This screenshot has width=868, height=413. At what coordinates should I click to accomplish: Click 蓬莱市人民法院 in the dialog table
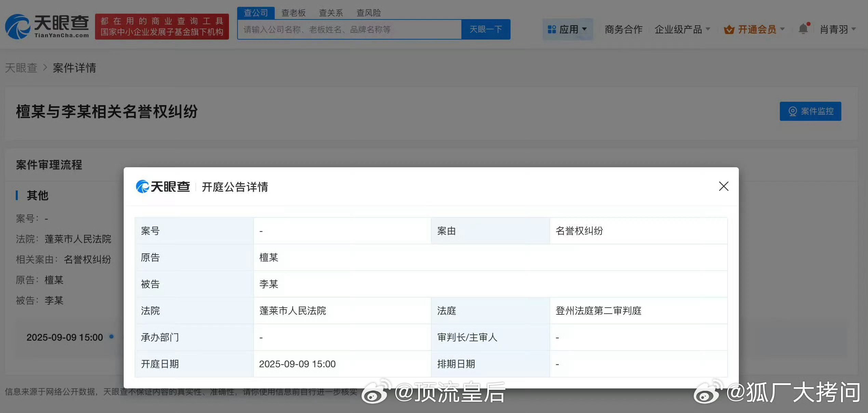(x=293, y=311)
